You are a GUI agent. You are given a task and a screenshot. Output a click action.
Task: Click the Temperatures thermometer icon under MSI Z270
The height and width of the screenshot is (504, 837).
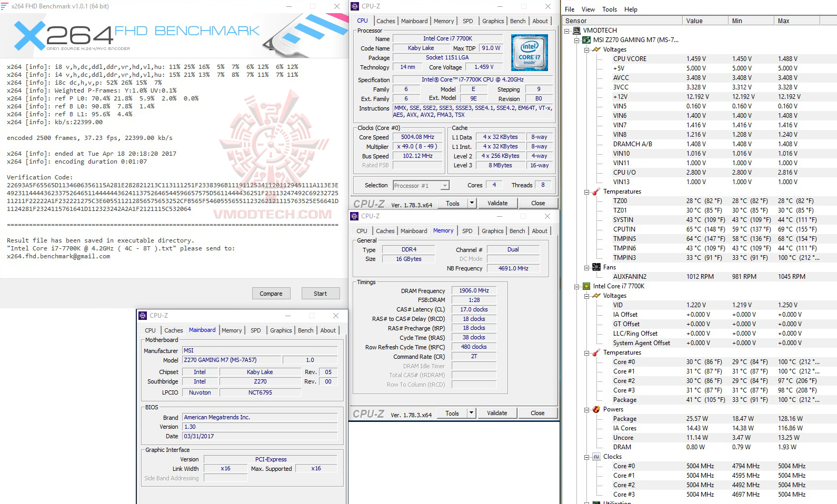click(596, 191)
